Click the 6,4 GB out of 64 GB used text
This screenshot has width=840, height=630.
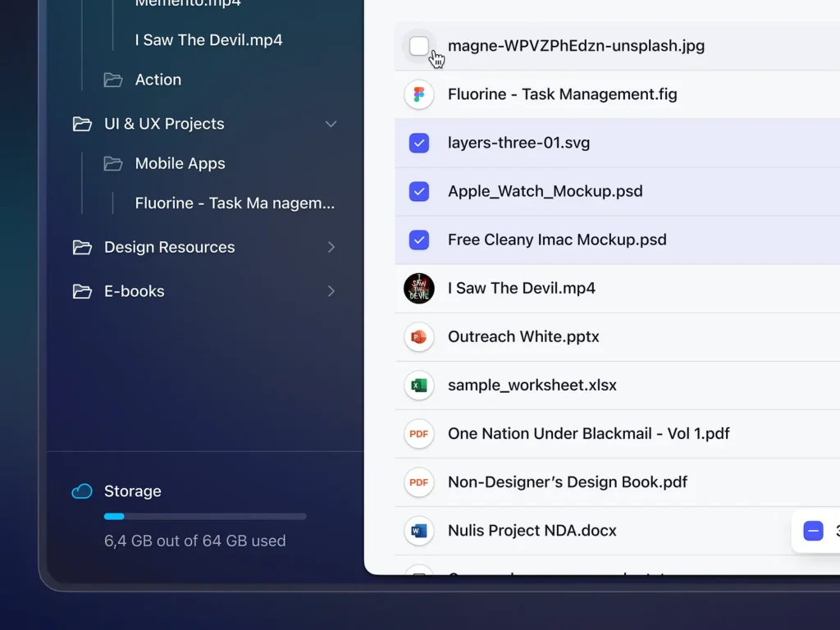click(x=195, y=541)
